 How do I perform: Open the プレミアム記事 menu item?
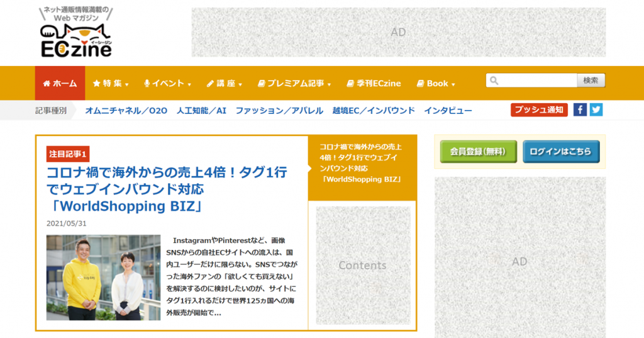click(294, 84)
